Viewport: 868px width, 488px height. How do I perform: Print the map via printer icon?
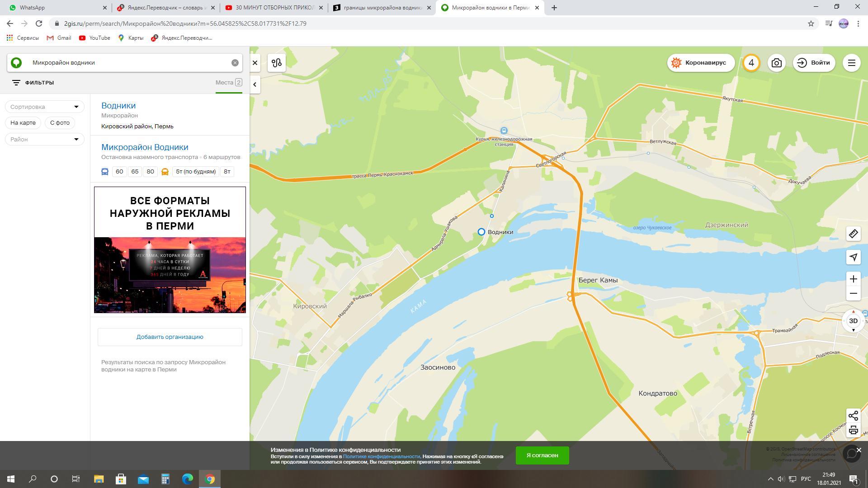(853, 430)
